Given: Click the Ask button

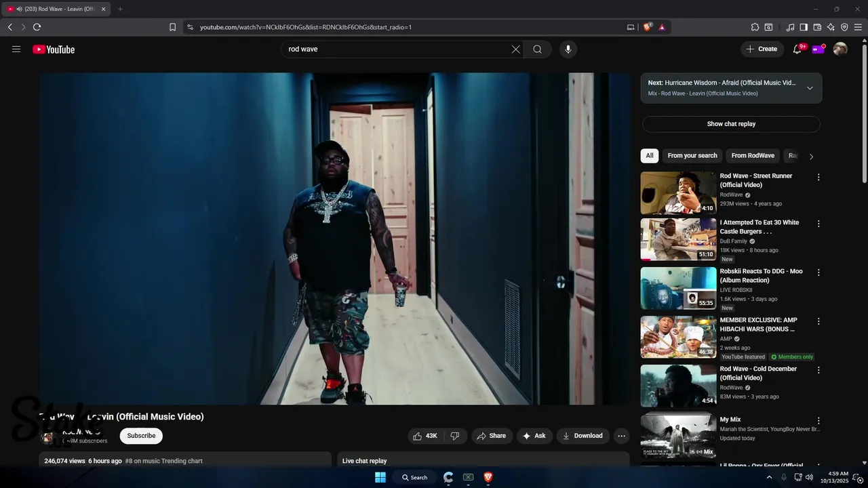Looking at the screenshot, I should (534, 436).
